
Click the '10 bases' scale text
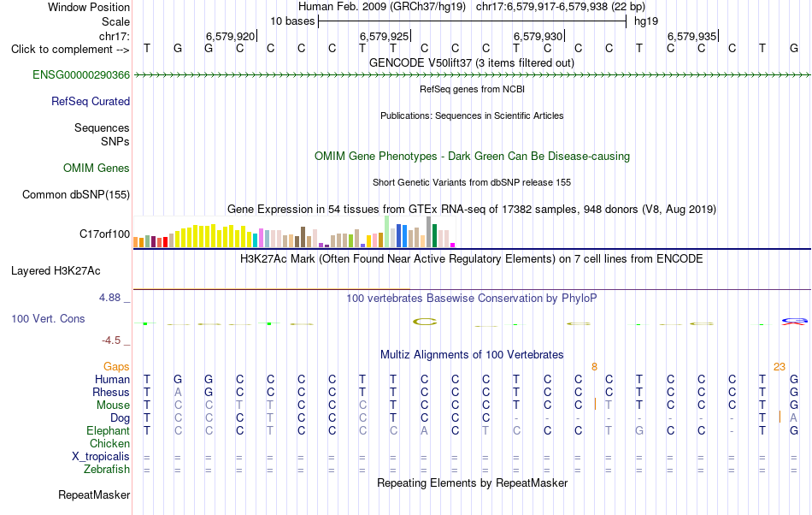pos(292,21)
